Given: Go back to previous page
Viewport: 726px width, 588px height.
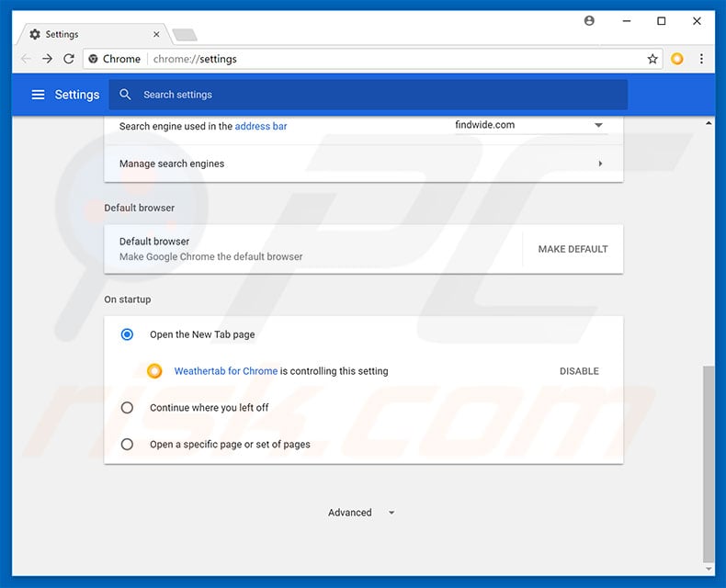Looking at the screenshot, I should coord(26,59).
